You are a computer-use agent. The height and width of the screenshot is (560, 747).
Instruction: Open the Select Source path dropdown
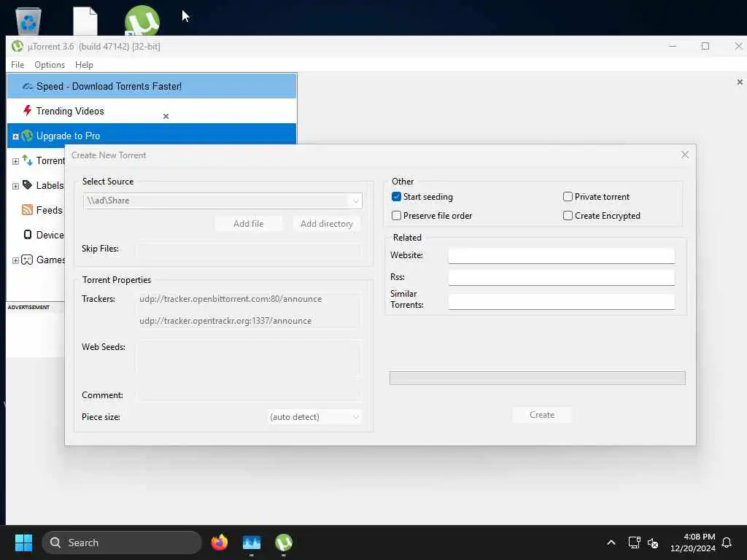(355, 201)
